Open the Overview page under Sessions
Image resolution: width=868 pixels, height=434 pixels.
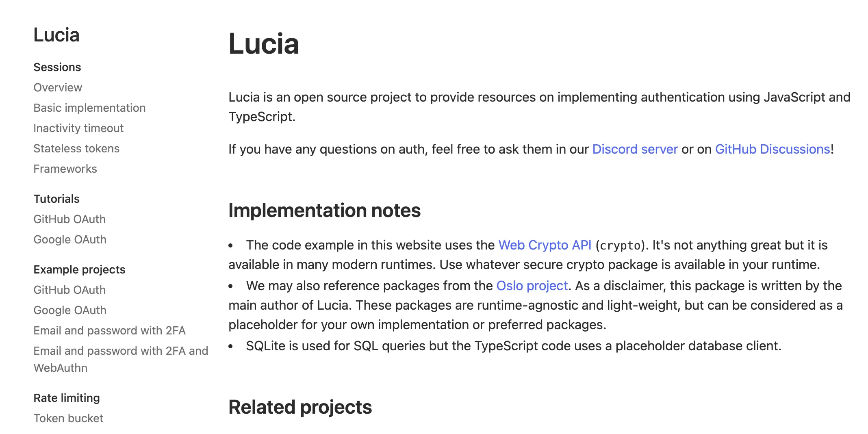click(x=58, y=87)
